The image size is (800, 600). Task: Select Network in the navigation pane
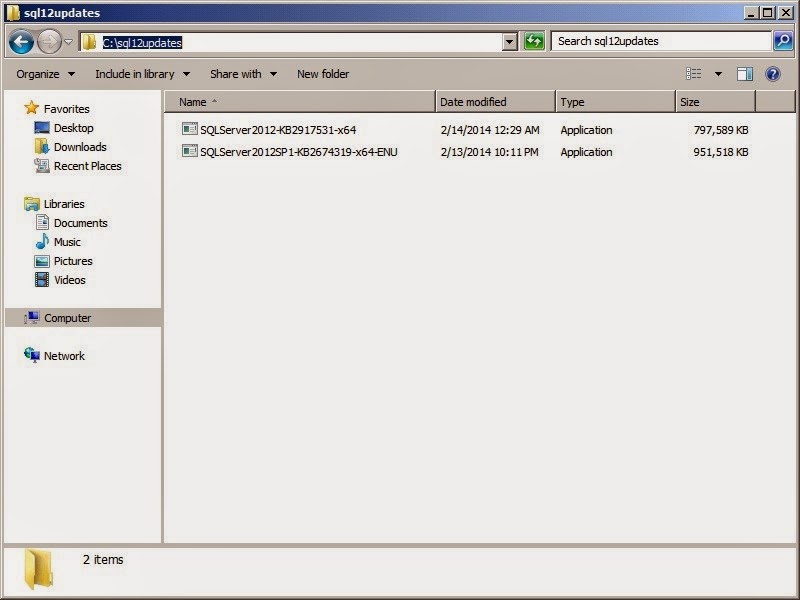tap(64, 356)
